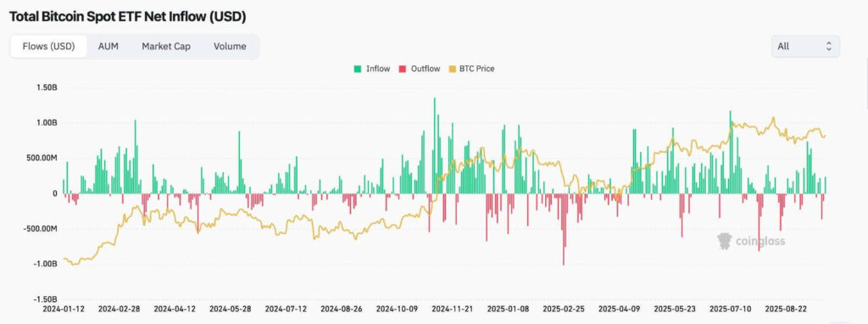The height and width of the screenshot is (324, 868).
Task: Click the red Outflow legend square
Action: (403, 70)
